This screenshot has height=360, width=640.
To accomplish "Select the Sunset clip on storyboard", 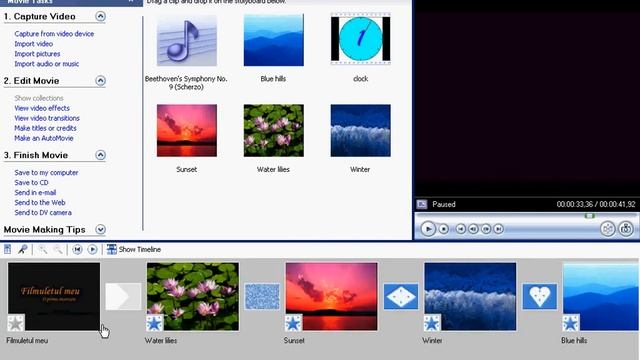I will point(331,296).
